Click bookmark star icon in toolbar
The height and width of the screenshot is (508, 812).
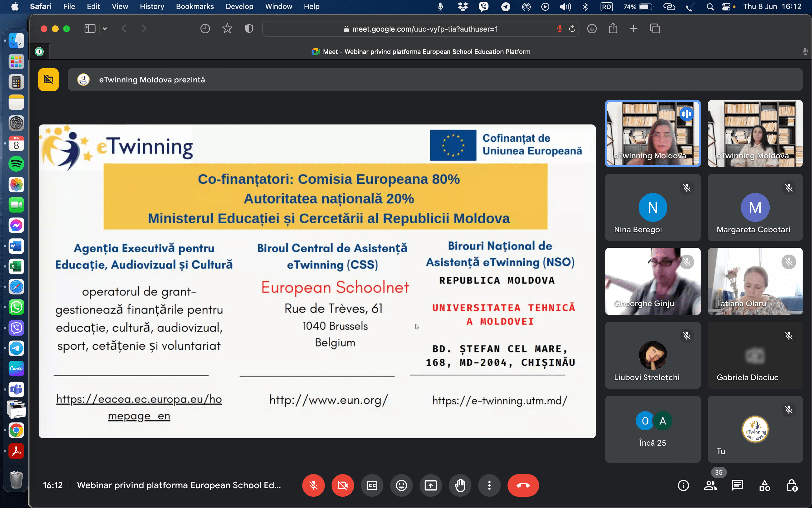click(227, 29)
